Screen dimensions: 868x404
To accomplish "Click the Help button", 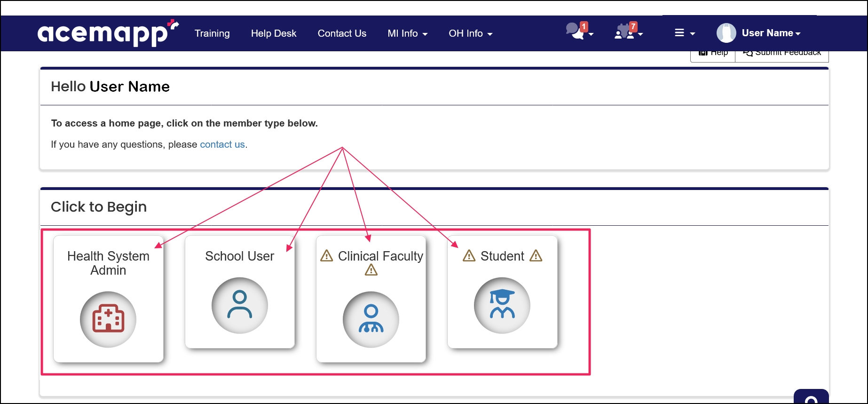I will (x=713, y=54).
